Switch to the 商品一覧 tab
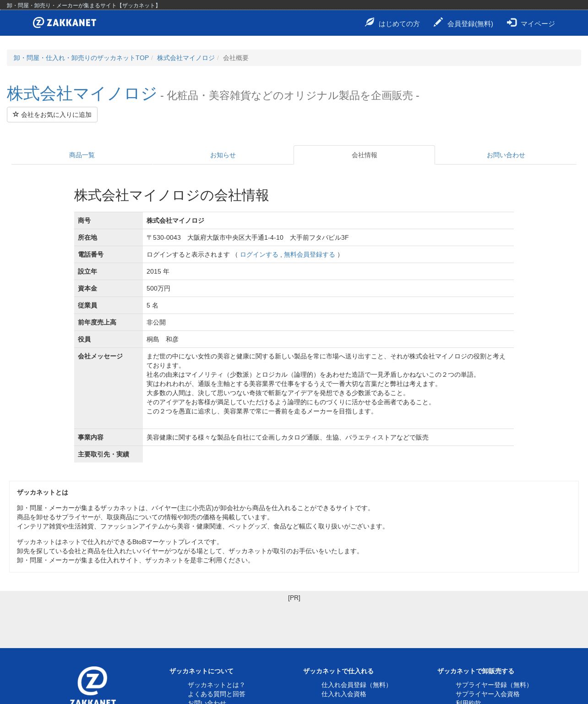The width and height of the screenshot is (588, 704). tap(82, 155)
